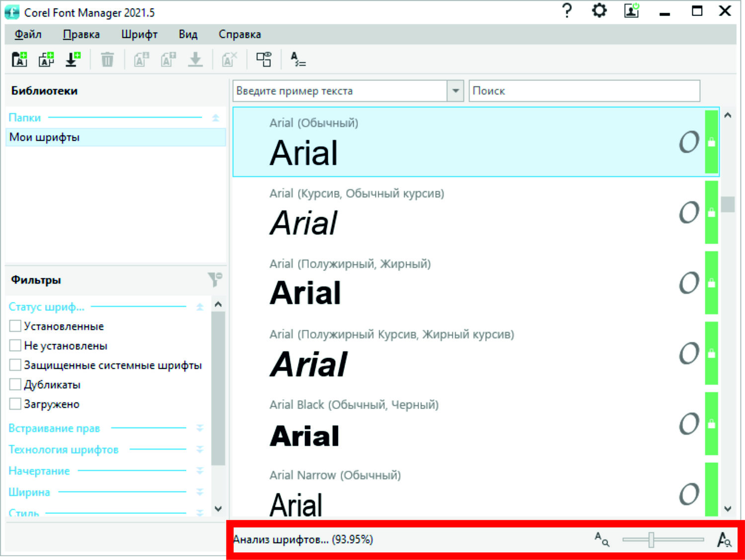Viewport: 745px width, 560px height.
Task: Click the add folder toolbar icon
Action: [19, 60]
